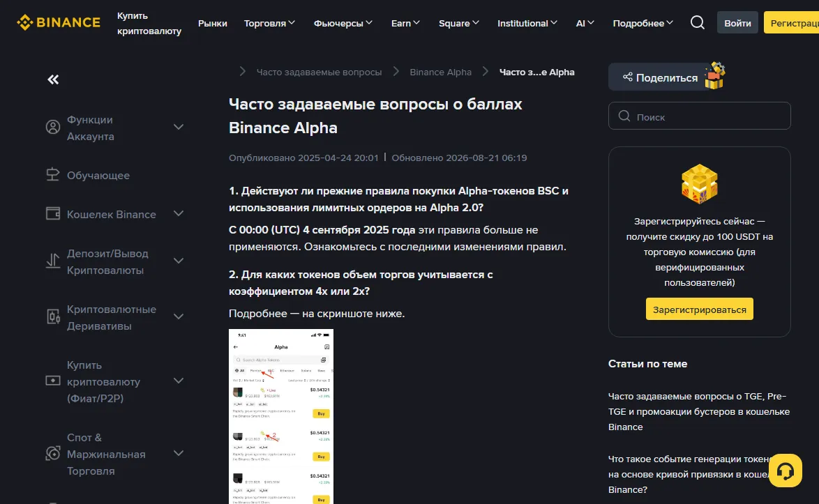Click the Функции Аккаунта user icon
The image size is (819, 504).
click(53, 127)
